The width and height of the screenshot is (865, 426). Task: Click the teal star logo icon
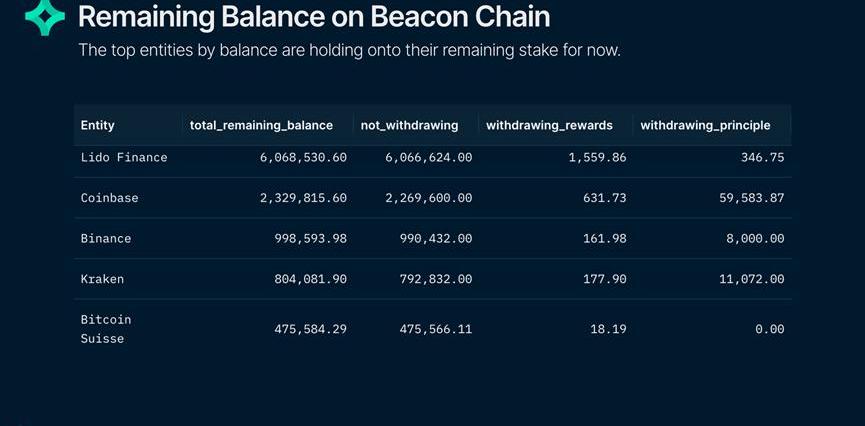45,17
